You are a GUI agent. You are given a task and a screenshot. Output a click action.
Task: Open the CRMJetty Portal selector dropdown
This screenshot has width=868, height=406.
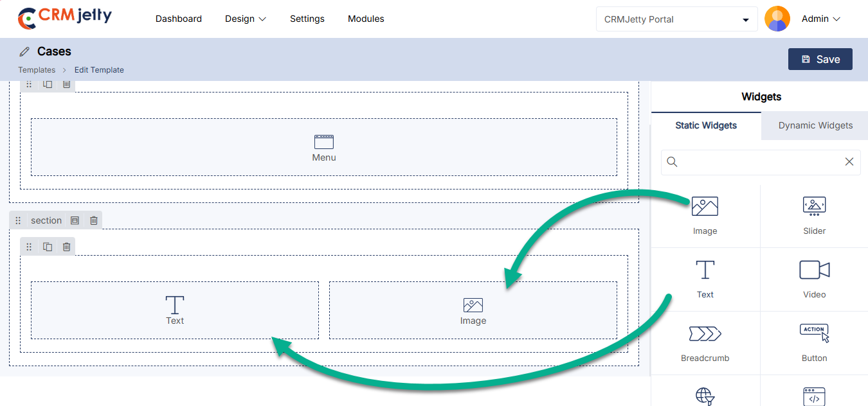(676, 19)
